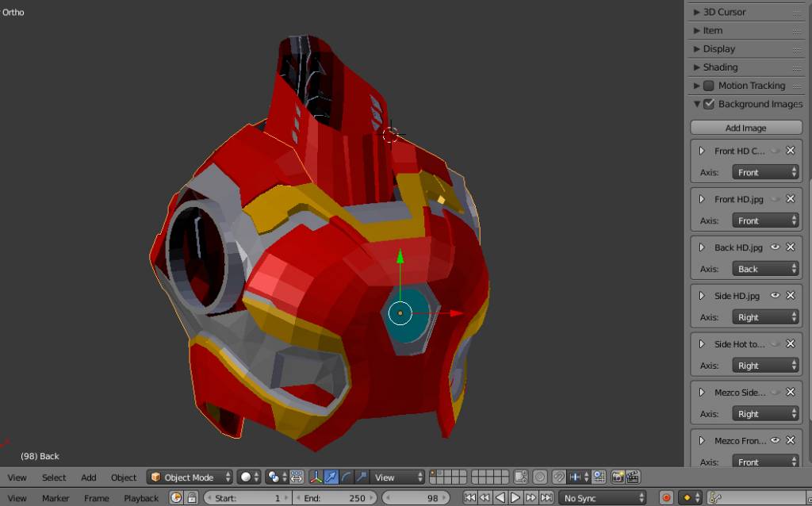The image size is (812, 506).
Task: Show the Front HD C... background image
Action: click(775, 151)
